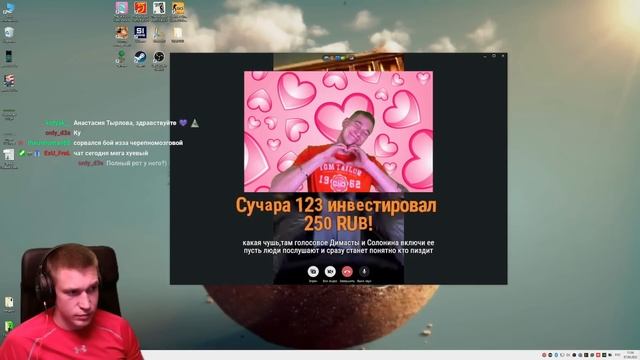Open the OBS Studio desktop shortcut

click(x=159, y=57)
